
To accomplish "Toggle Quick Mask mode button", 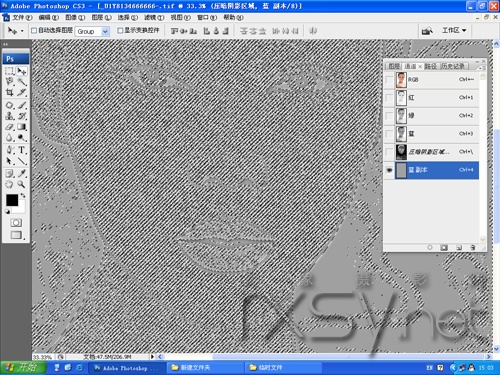I will (16, 223).
